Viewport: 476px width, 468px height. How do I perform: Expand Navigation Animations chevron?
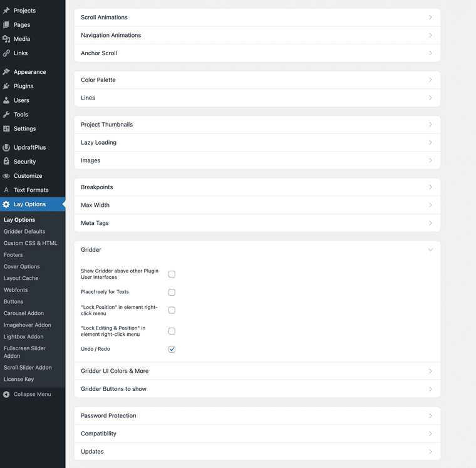[430, 35]
